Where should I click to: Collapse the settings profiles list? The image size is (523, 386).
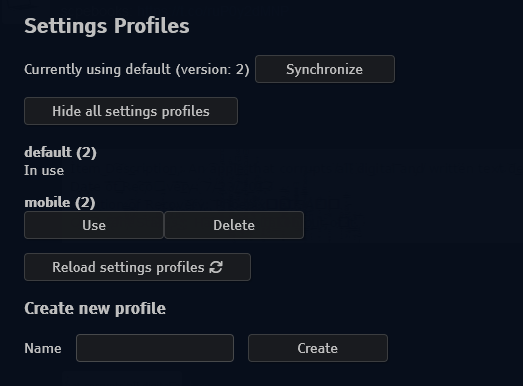pos(131,111)
